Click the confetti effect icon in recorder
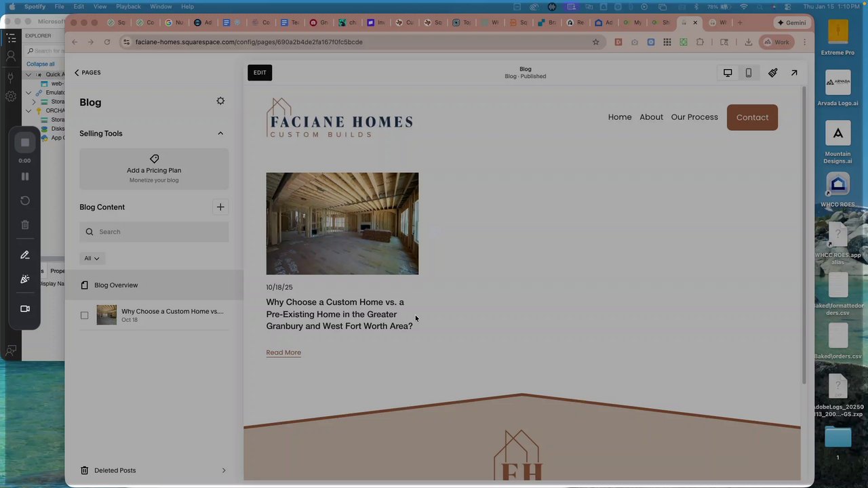868x488 pixels. click(x=25, y=279)
